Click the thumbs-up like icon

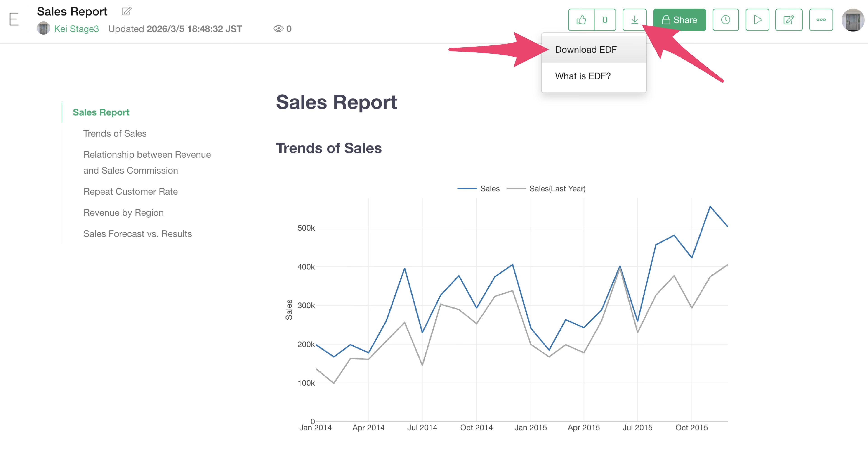(581, 20)
